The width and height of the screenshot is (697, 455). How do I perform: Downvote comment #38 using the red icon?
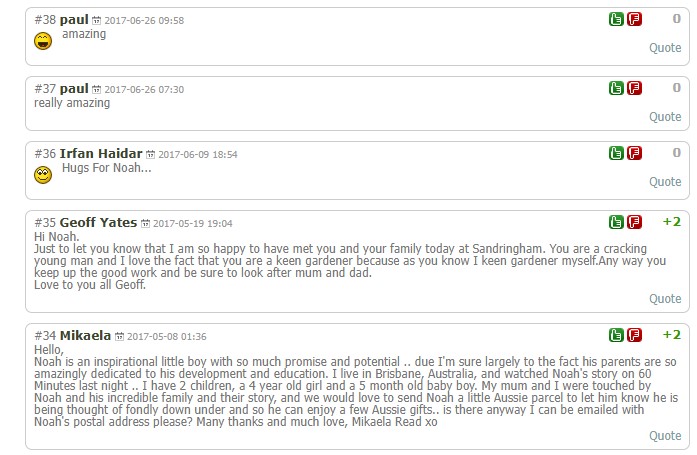pos(634,20)
